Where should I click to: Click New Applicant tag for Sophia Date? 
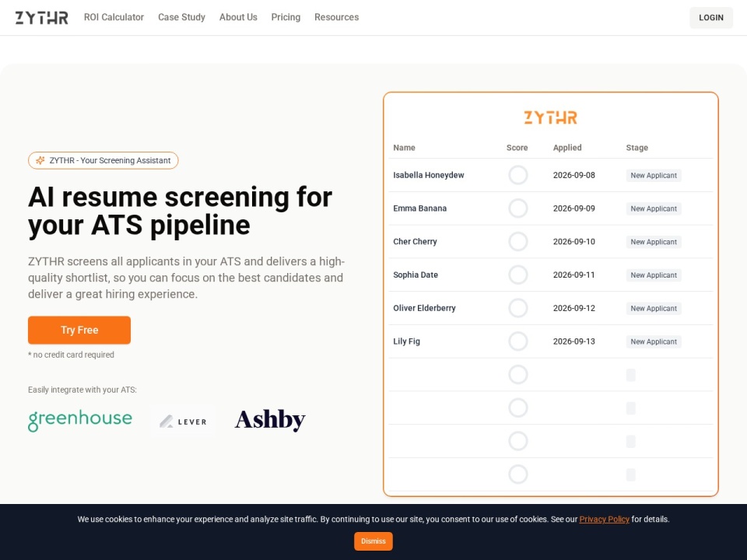coord(654,275)
